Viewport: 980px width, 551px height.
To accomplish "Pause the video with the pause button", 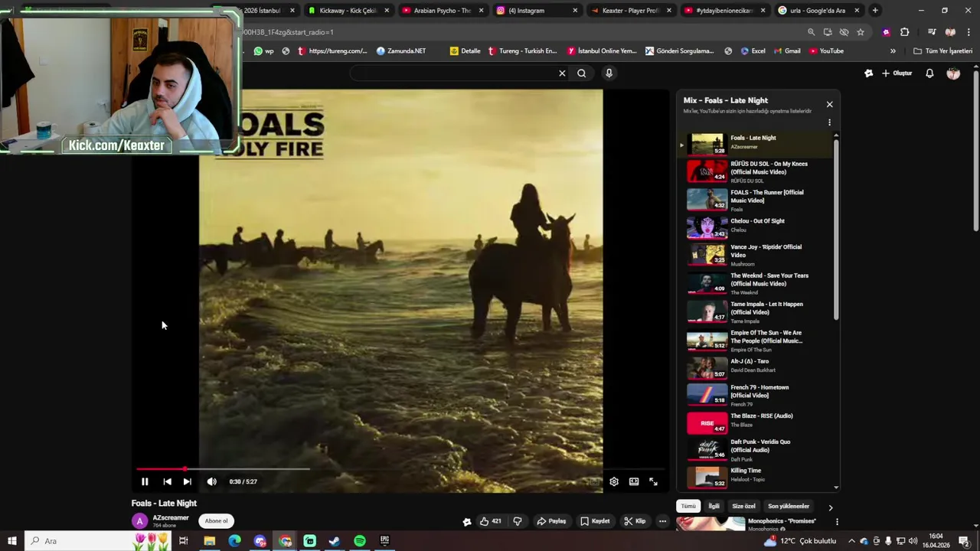I will click(x=145, y=481).
